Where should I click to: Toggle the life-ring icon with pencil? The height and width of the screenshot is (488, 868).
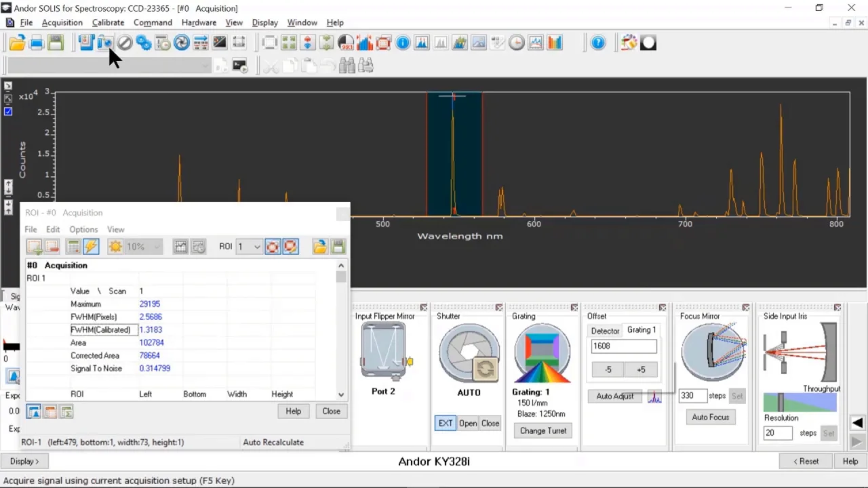click(290, 247)
